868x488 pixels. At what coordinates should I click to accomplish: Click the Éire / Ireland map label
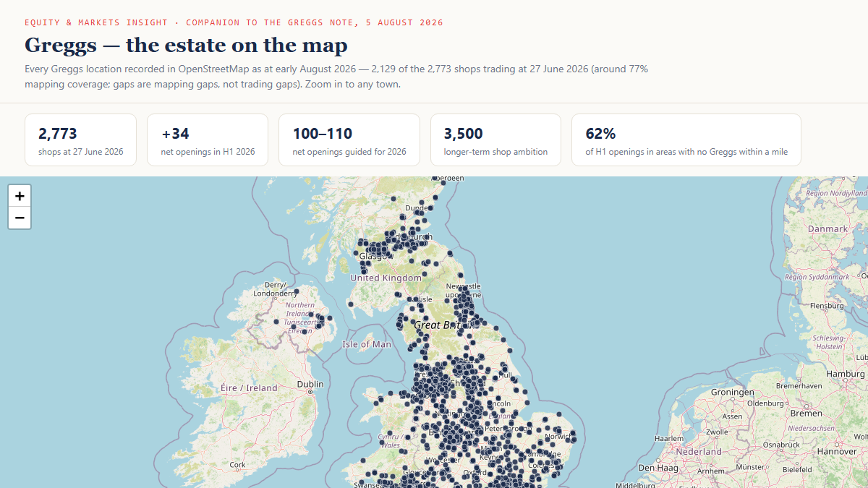pyautogui.click(x=249, y=388)
